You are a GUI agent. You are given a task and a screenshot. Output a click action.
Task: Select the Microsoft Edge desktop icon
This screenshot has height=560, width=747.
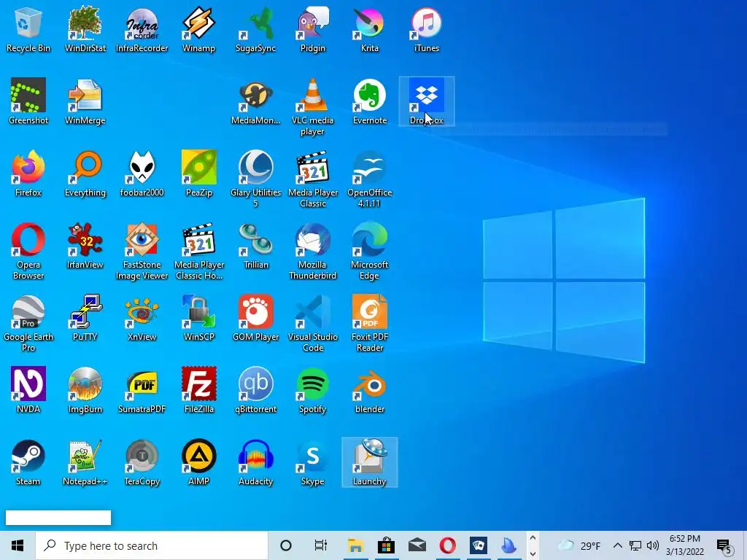point(370,252)
